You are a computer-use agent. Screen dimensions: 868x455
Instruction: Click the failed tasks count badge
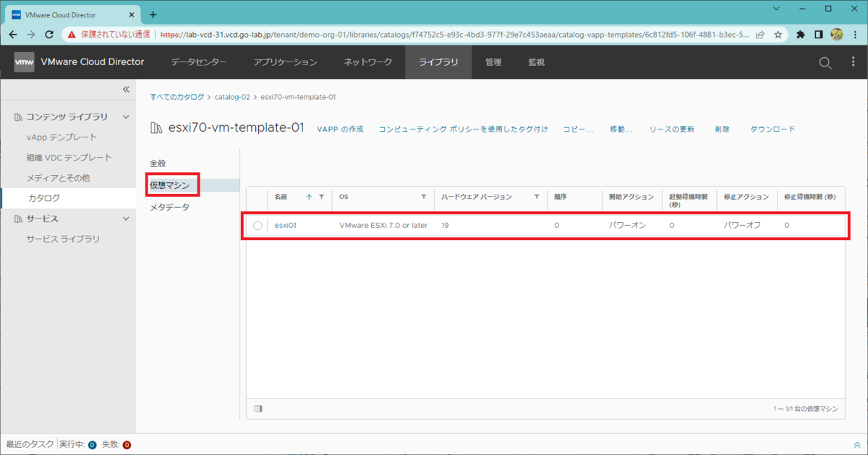127,445
